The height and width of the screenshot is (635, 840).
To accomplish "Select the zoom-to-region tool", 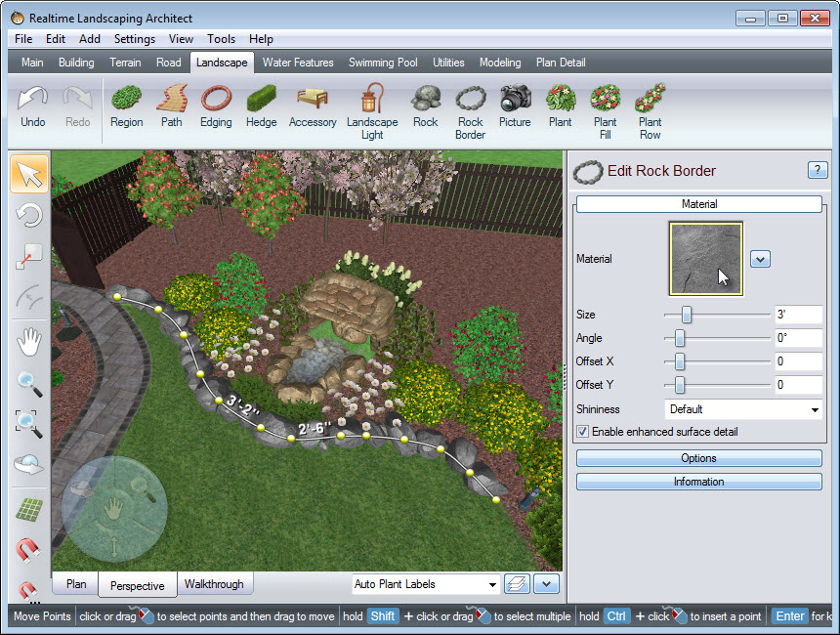I will point(29,424).
